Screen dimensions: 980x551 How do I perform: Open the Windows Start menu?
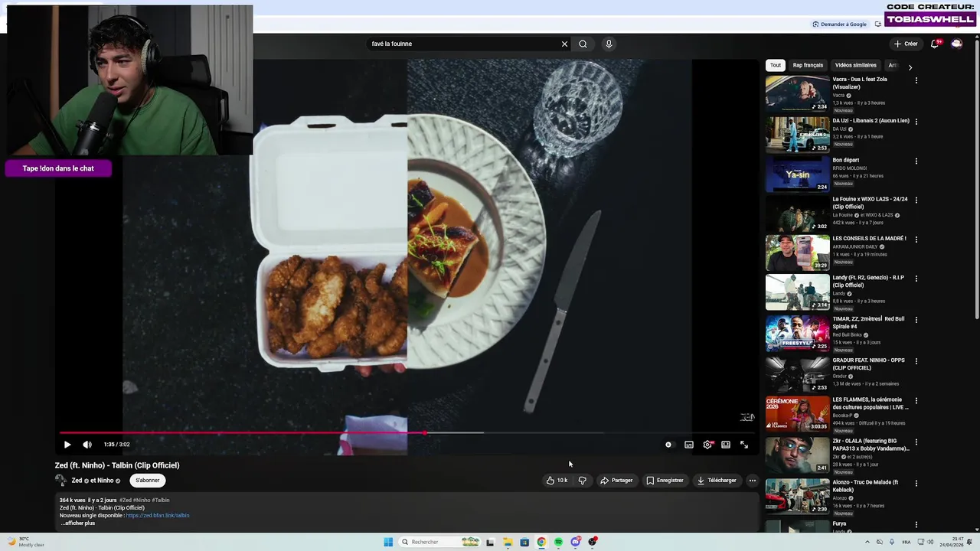[388, 543]
